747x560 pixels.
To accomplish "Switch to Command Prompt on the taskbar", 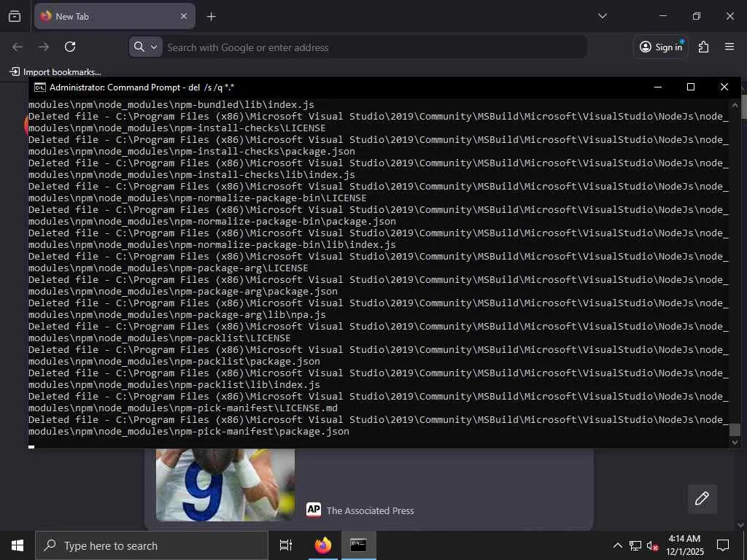I will pos(358,545).
